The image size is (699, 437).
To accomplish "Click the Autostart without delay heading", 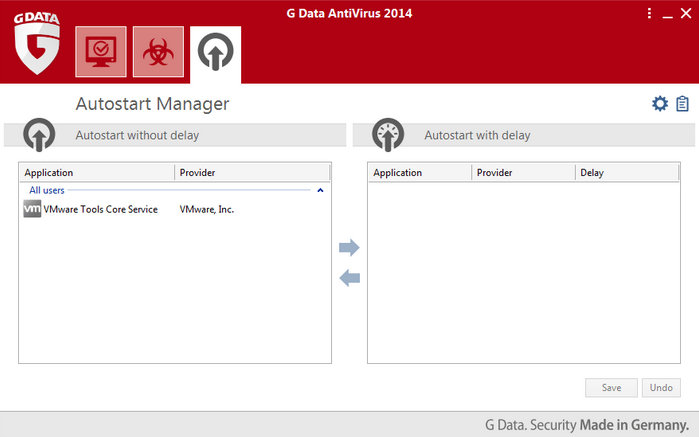I will [x=137, y=135].
